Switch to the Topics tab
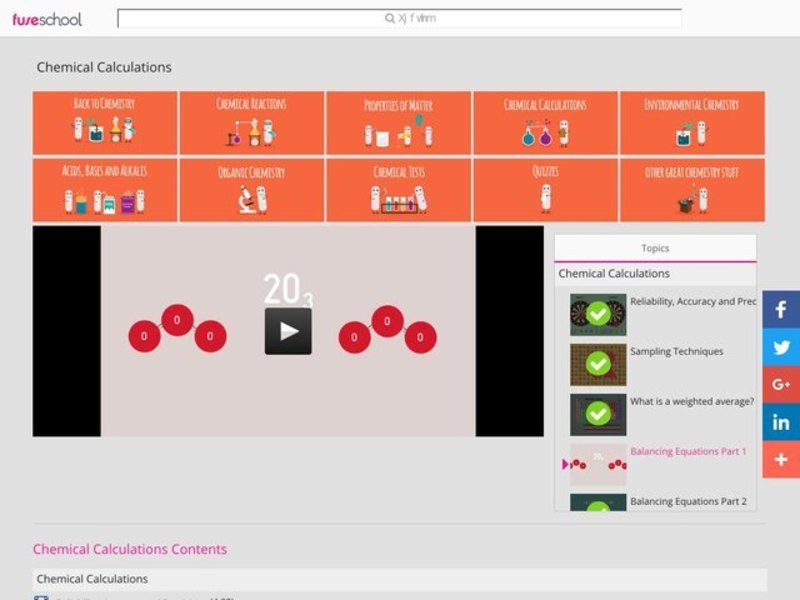 click(x=655, y=248)
